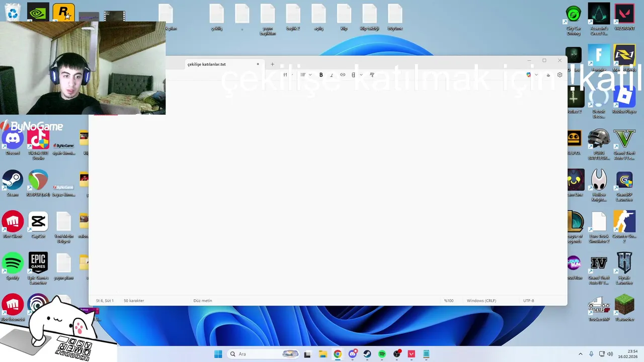Select the Riot Client desktop icon
Image resolution: width=644 pixels, height=362 pixels.
pyautogui.click(x=13, y=225)
